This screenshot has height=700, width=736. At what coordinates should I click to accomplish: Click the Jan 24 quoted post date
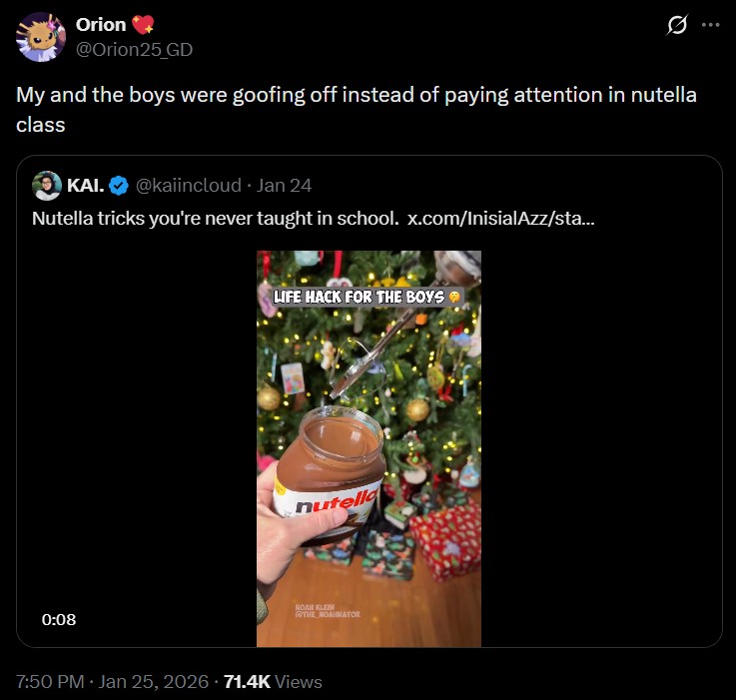point(284,186)
